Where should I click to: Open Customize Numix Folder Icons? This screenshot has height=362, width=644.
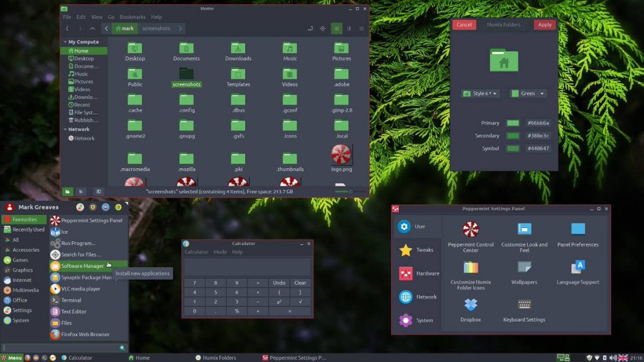tap(470, 268)
